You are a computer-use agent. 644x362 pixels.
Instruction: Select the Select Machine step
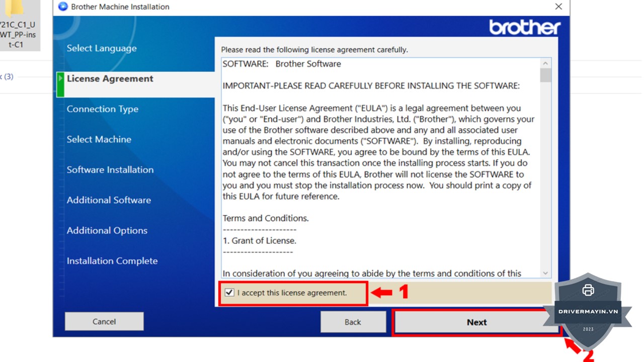pos(99,139)
